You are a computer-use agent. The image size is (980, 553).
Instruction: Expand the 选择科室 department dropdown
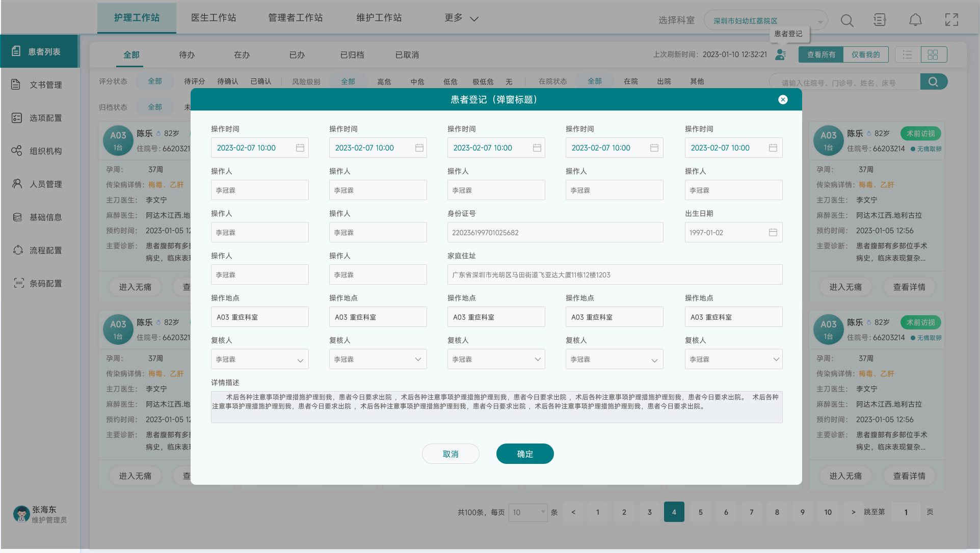pos(765,21)
